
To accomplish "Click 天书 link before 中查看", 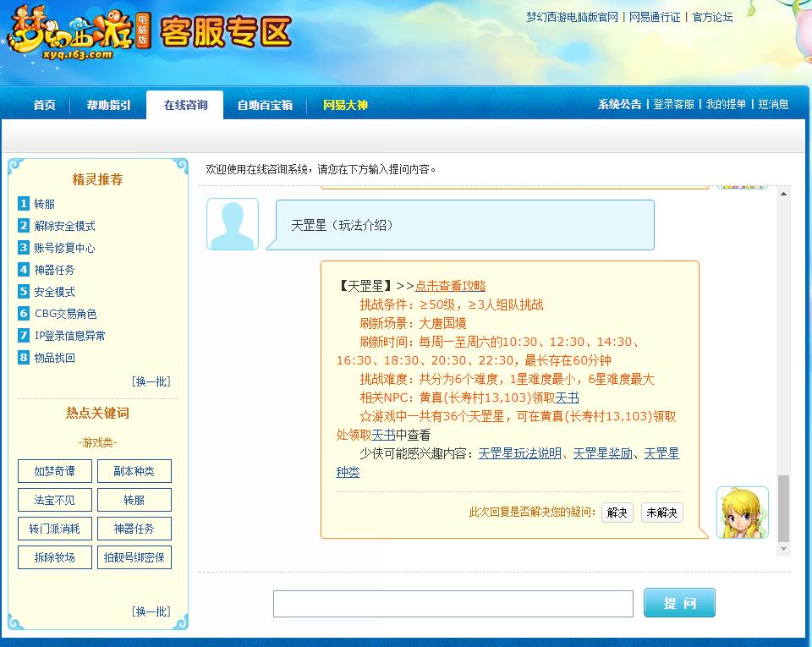I will tap(384, 435).
